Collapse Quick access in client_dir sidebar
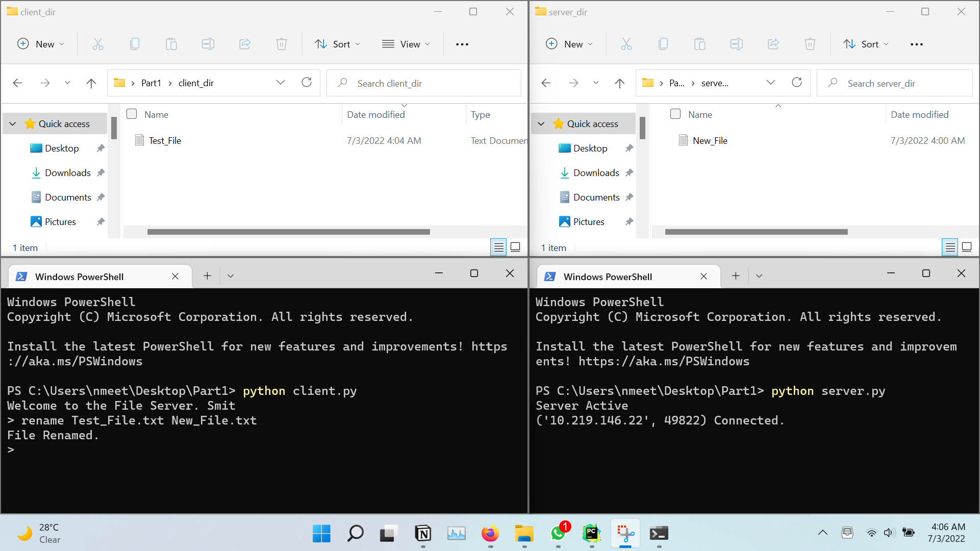 click(13, 124)
